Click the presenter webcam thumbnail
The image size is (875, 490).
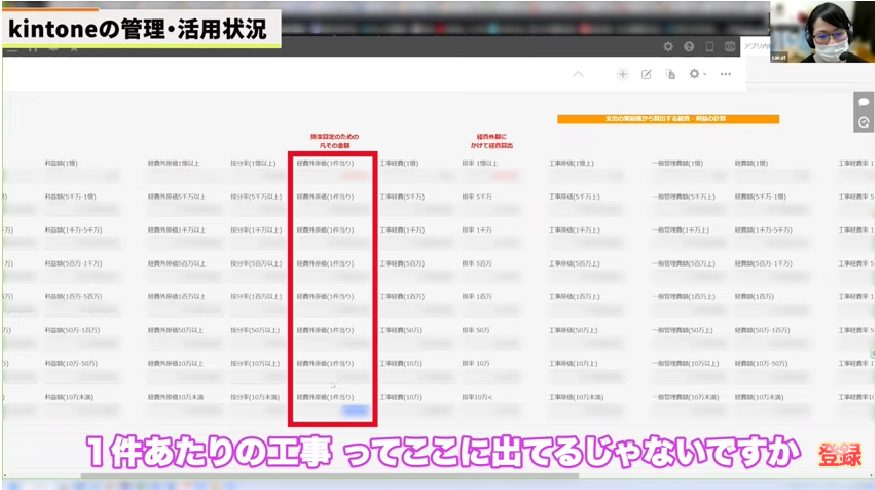point(821,32)
